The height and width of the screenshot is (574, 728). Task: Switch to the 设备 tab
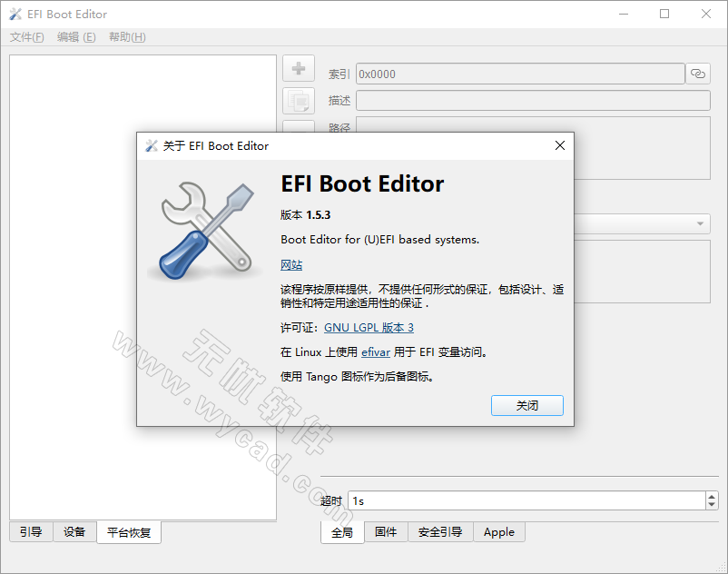click(x=74, y=532)
